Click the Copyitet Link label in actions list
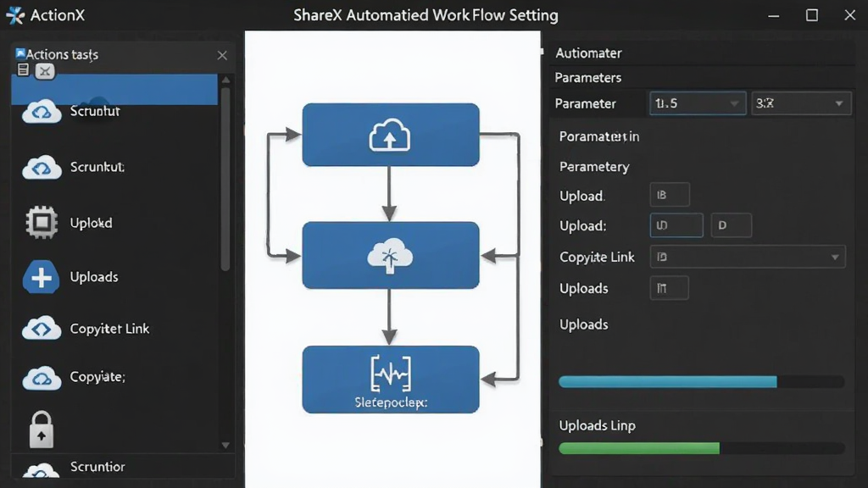Viewport: 868px width, 488px height. click(x=109, y=329)
